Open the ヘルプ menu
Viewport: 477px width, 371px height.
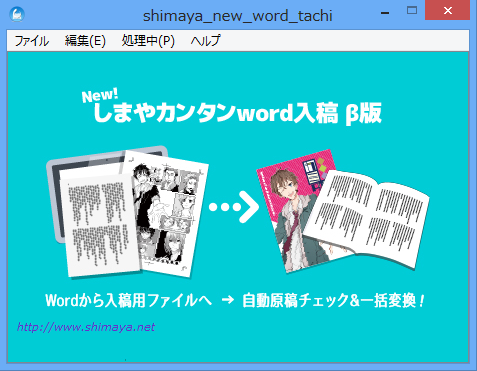[205, 41]
